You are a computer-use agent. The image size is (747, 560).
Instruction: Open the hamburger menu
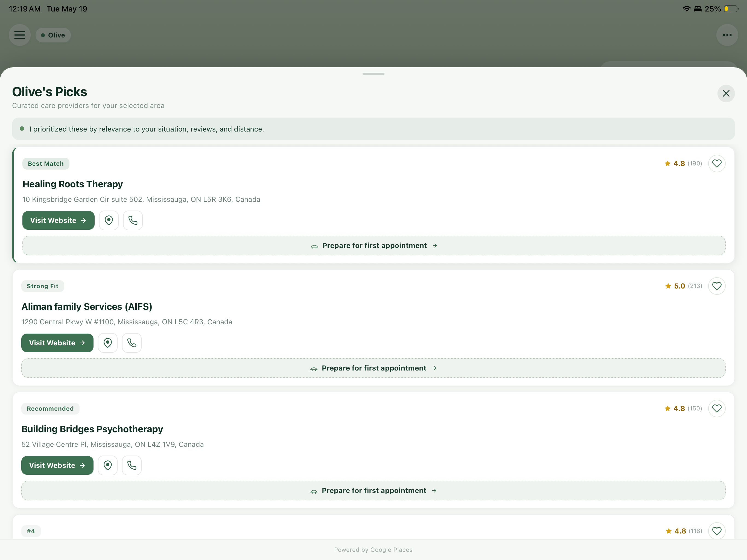click(x=20, y=35)
